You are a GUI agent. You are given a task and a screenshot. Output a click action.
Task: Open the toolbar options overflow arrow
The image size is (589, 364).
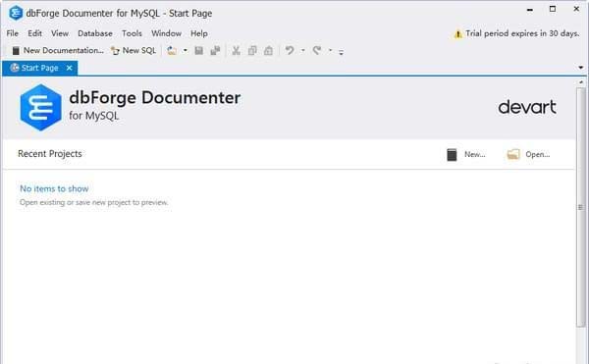point(341,52)
